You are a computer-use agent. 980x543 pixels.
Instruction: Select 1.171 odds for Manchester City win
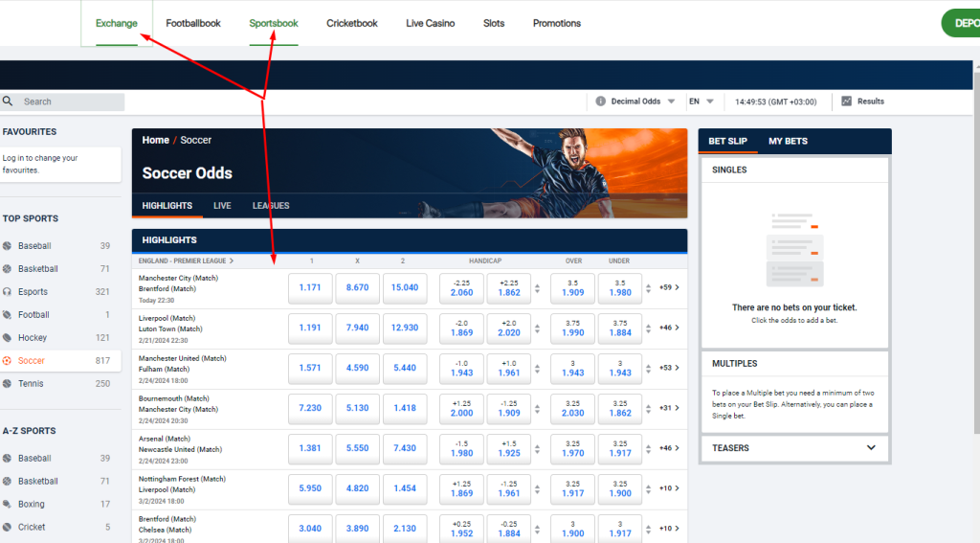(310, 287)
